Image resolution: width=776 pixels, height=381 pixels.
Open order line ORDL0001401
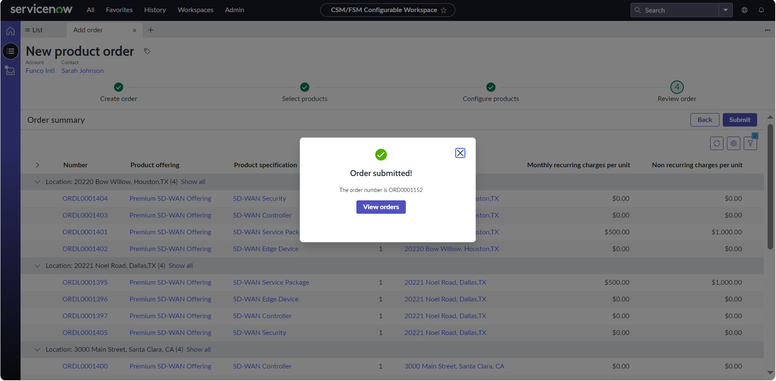pos(85,232)
